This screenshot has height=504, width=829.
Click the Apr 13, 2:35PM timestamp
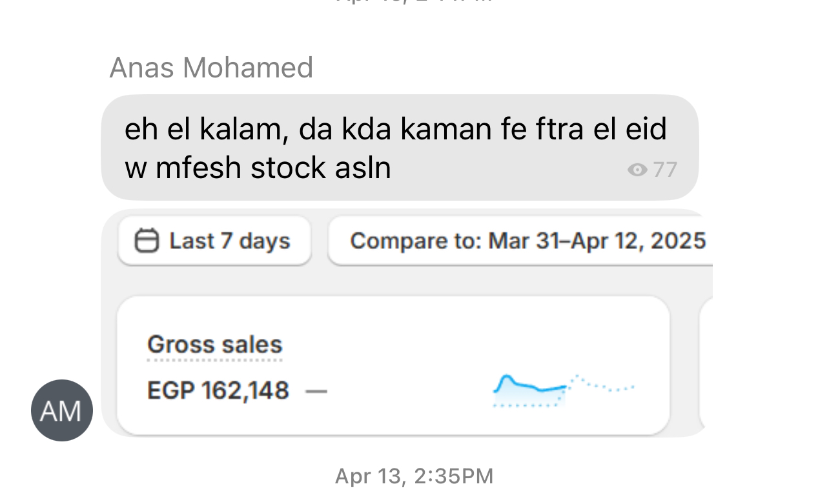[x=414, y=476]
